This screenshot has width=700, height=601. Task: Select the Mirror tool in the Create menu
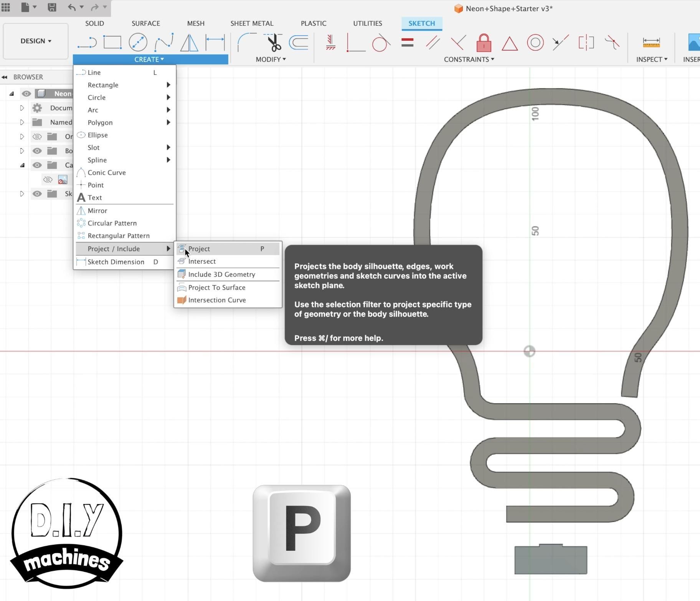98,210
